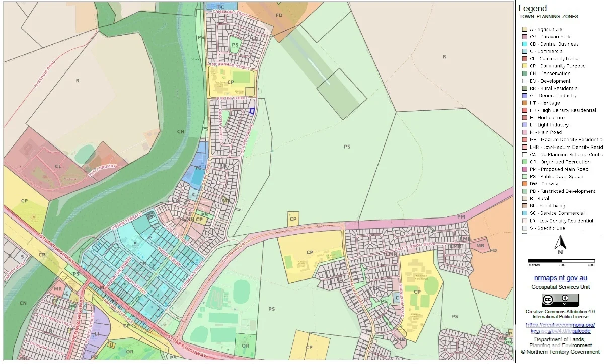604x364 pixels.
Task: Open the nrmaps.nt.gov.au link
Action: click(x=560, y=278)
